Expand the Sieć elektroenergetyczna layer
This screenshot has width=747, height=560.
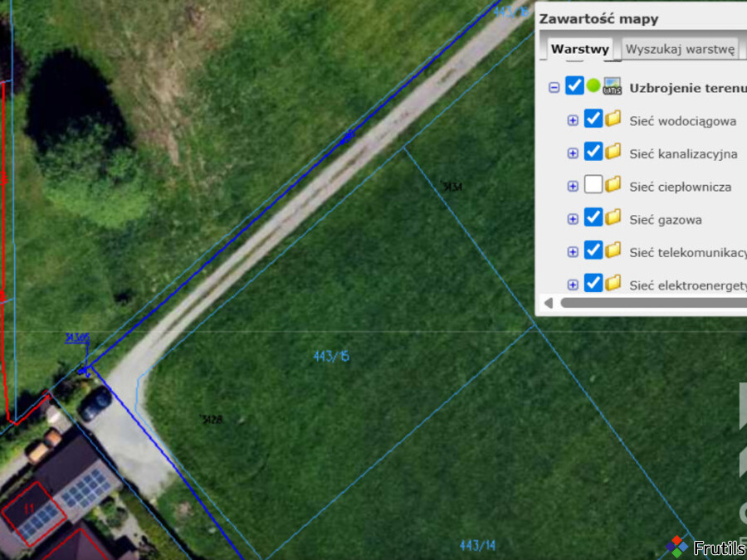point(573,285)
